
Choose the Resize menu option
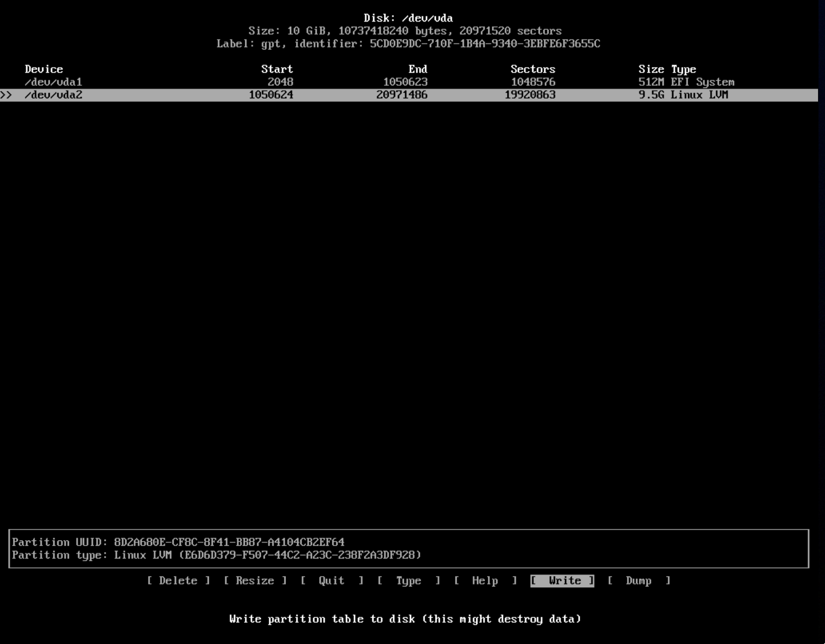tap(255, 581)
